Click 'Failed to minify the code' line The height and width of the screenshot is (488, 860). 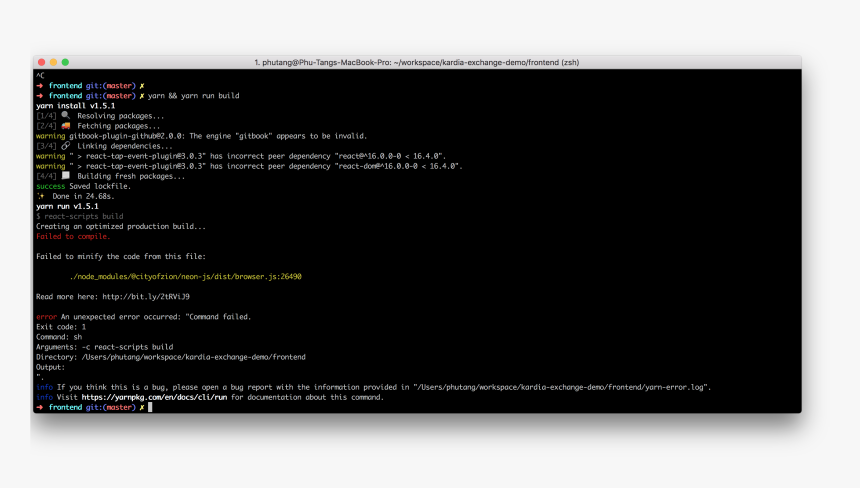pyautogui.click(x=121, y=257)
